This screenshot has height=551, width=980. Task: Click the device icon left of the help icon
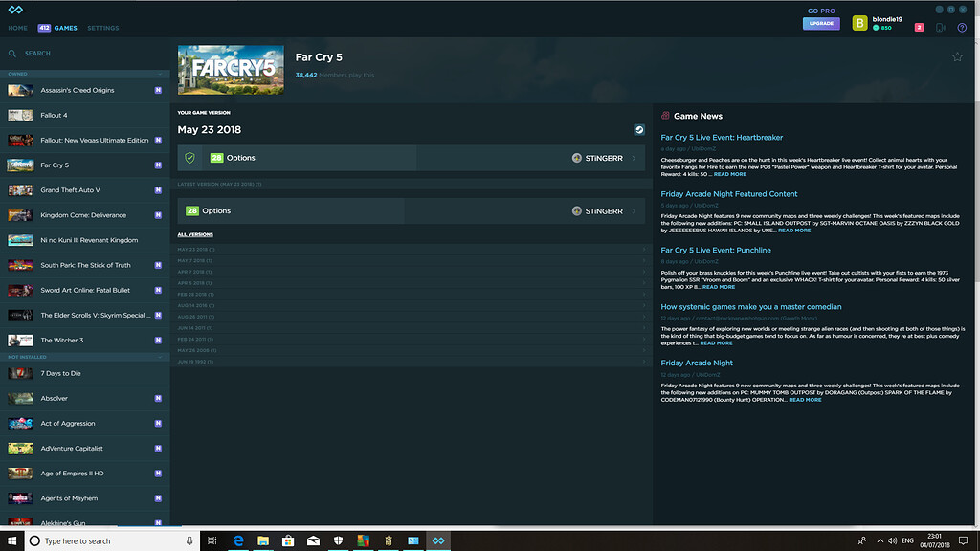tap(940, 28)
